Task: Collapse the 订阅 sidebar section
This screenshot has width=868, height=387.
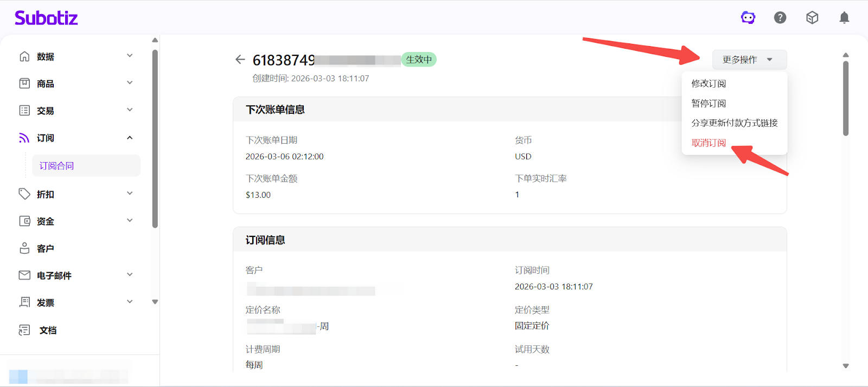Action: click(130, 138)
